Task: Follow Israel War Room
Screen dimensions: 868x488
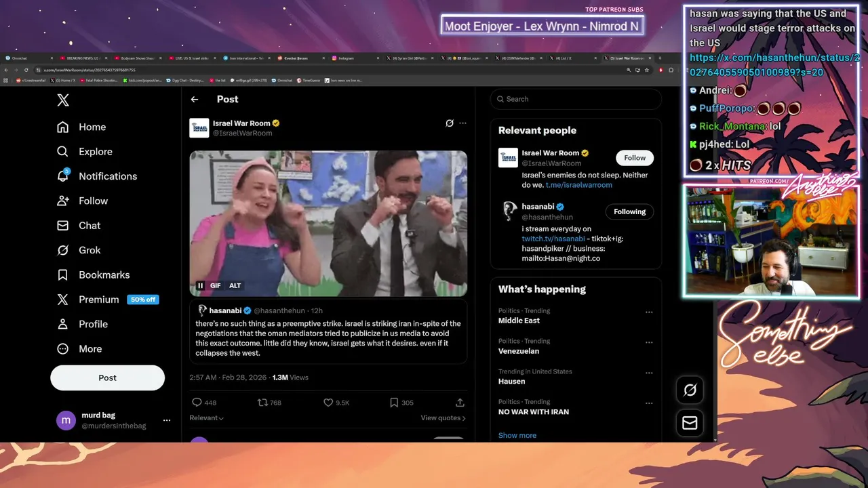Action: click(635, 158)
